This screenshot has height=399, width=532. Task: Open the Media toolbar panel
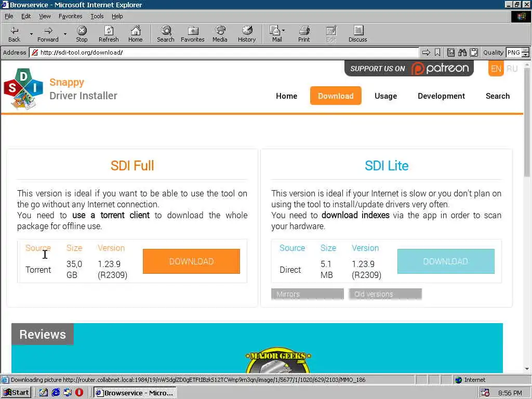pos(220,34)
